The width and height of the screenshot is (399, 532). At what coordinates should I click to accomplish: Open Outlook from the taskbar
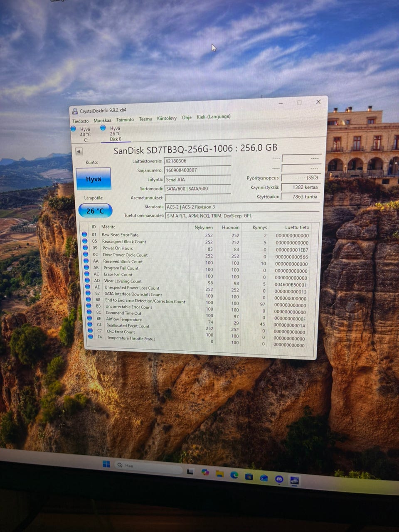264,478
